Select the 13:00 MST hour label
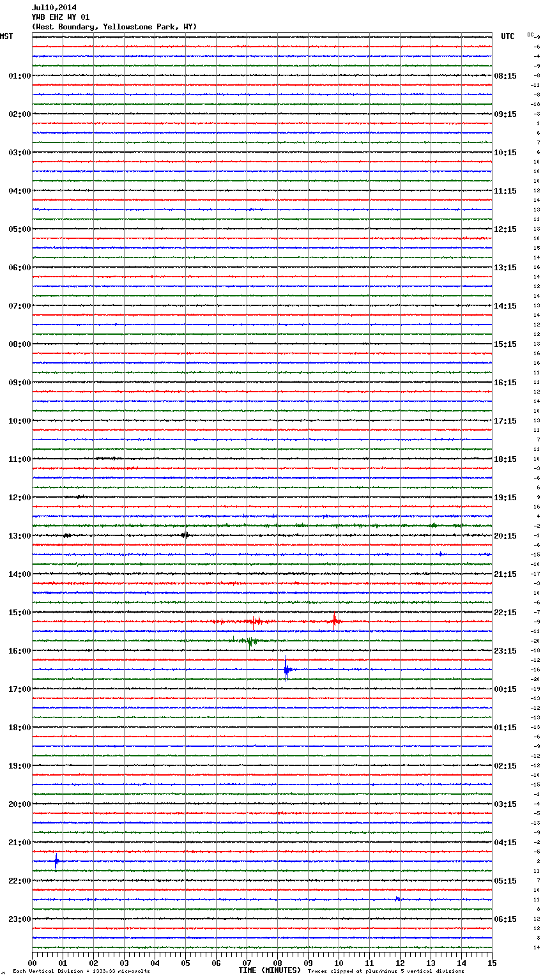This screenshot has width=543, height=980. coord(19,536)
